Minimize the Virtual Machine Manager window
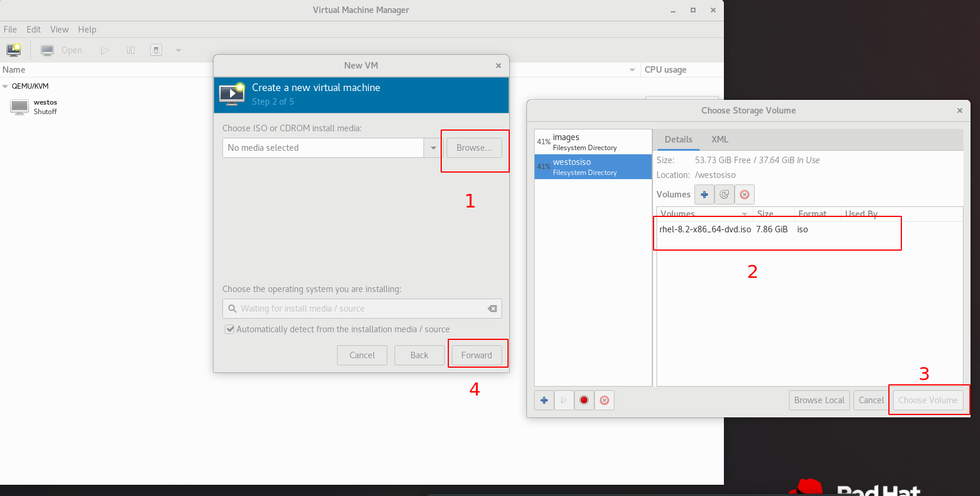 (673, 11)
